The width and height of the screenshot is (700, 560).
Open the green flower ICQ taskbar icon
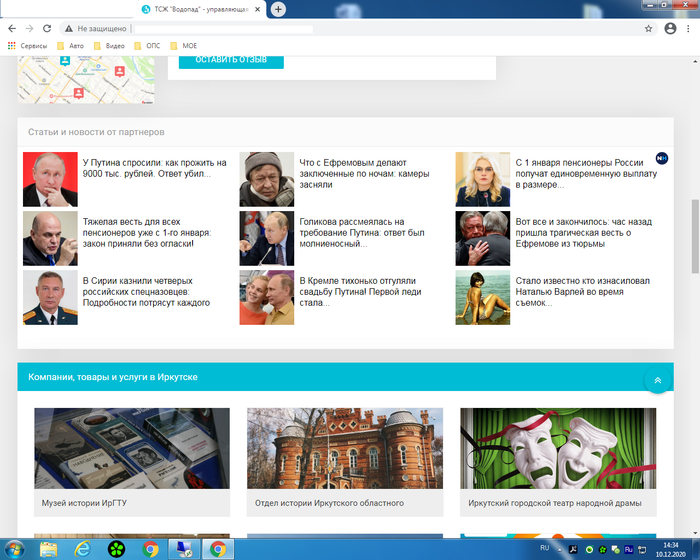click(117, 549)
